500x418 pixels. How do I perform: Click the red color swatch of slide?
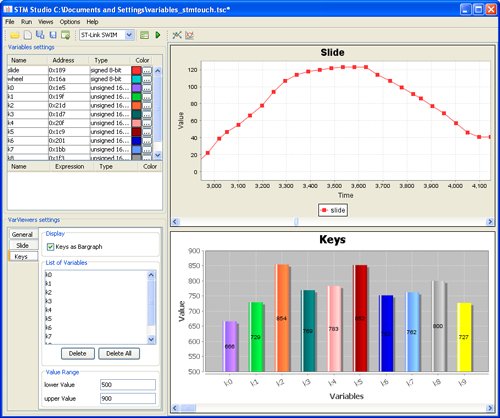[136, 70]
